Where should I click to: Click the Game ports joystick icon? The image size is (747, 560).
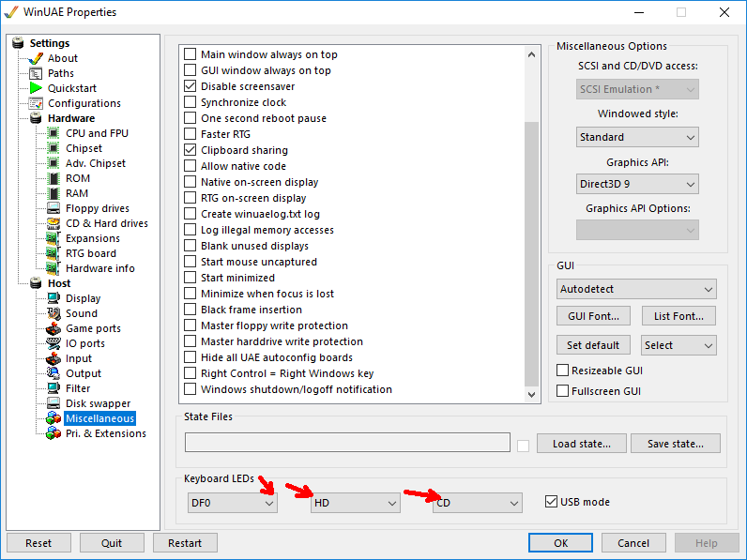(53, 328)
